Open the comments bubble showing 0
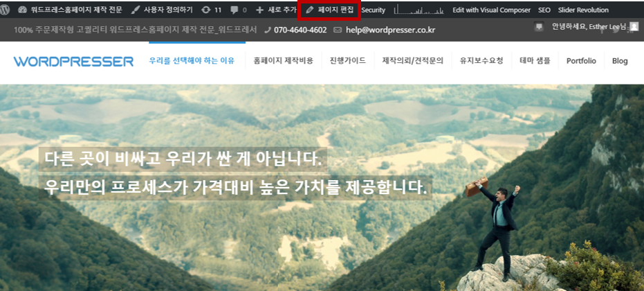This screenshot has width=644, height=291. 239,10
